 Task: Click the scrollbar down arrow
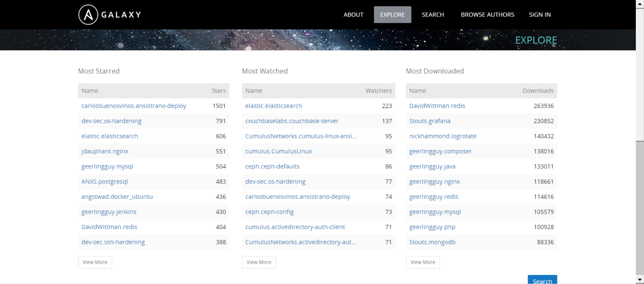[x=640, y=280]
